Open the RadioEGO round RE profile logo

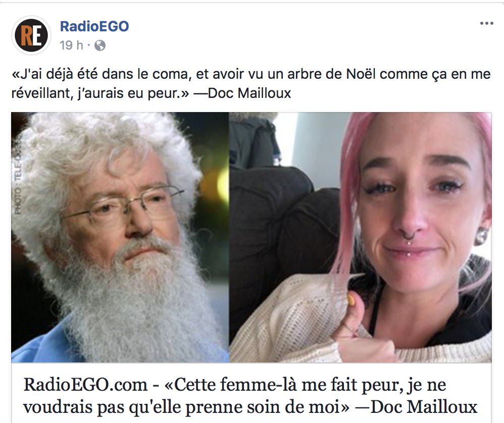pos(31,35)
